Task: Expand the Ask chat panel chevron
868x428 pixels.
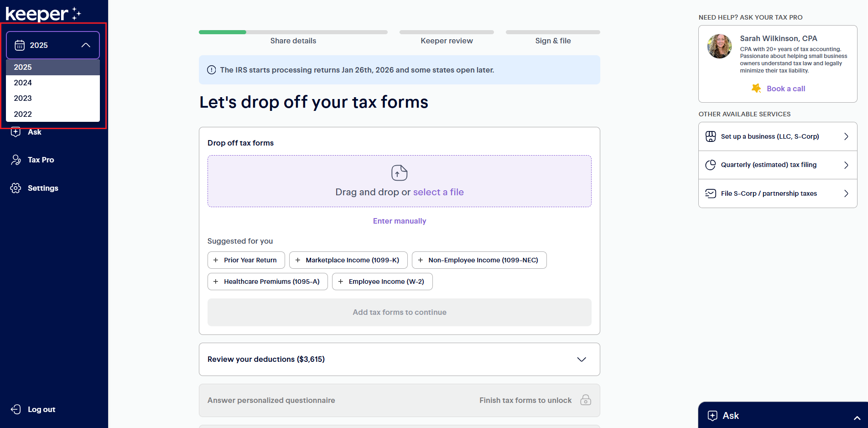Action: point(857,418)
